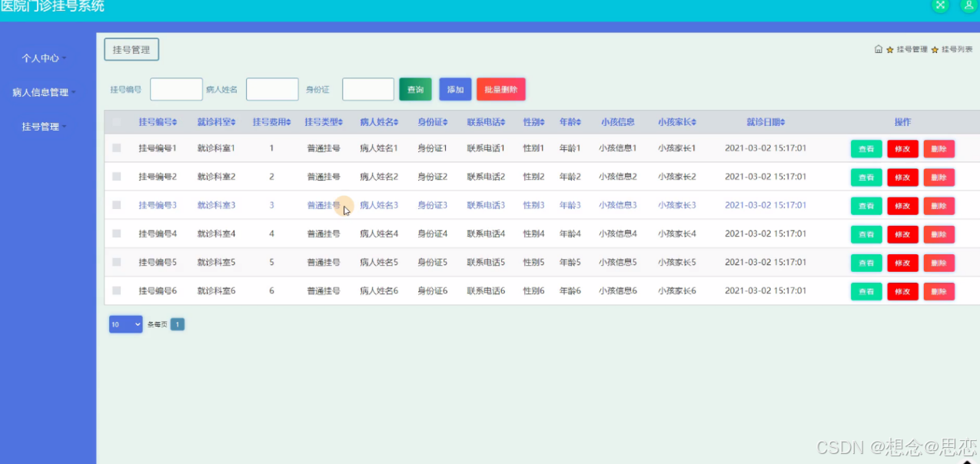980x464 pixels.
Task: Check the box for row 挂号编号2
Action: pos(117,176)
